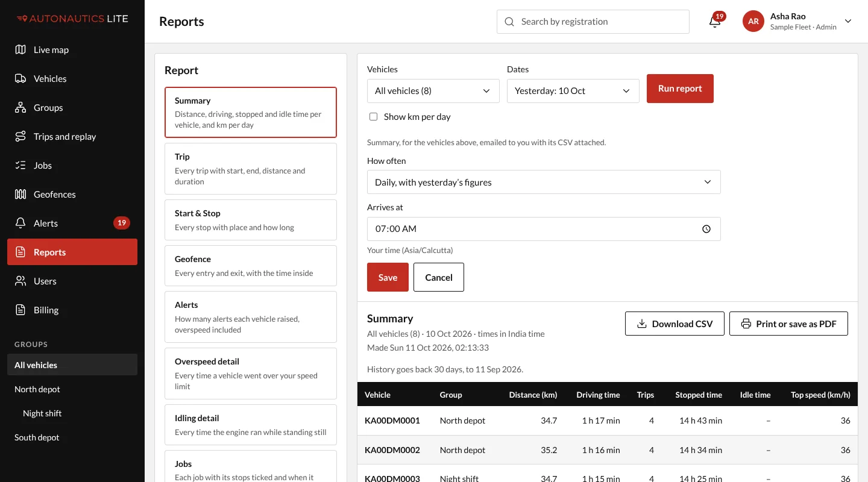This screenshot has height=482, width=868.
Task: Click Print or save as PDF
Action: pos(788,324)
